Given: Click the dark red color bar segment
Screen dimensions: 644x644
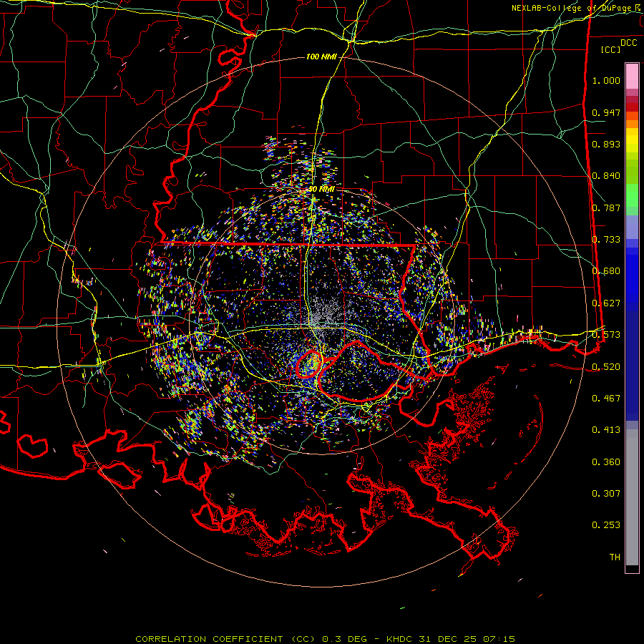Looking at the screenshot, I should point(632,107).
